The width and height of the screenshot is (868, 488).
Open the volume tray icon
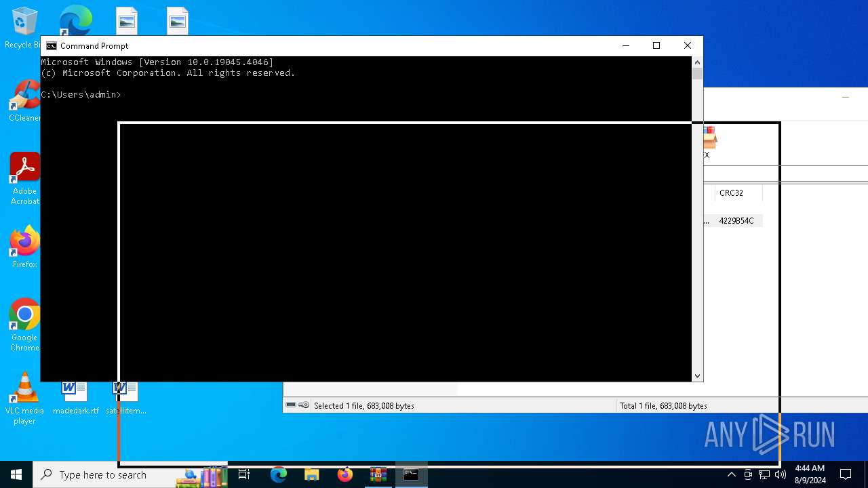click(781, 475)
